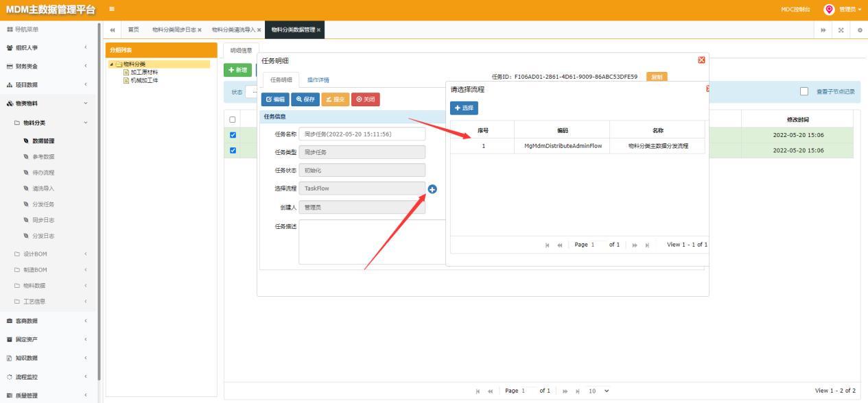Select the 任务明细 tab in dialog
This screenshot has height=403, width=868.
coord(281,80)
